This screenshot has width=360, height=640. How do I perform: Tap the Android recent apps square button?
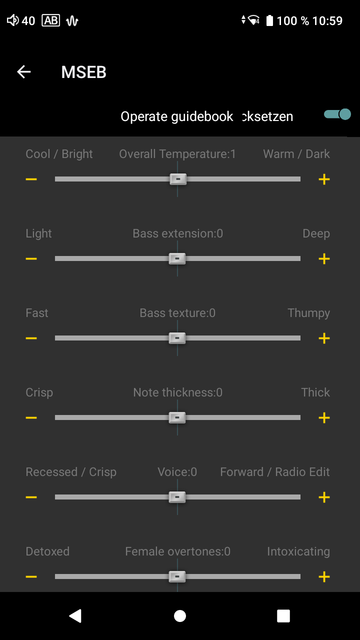(x=283, y=616)
